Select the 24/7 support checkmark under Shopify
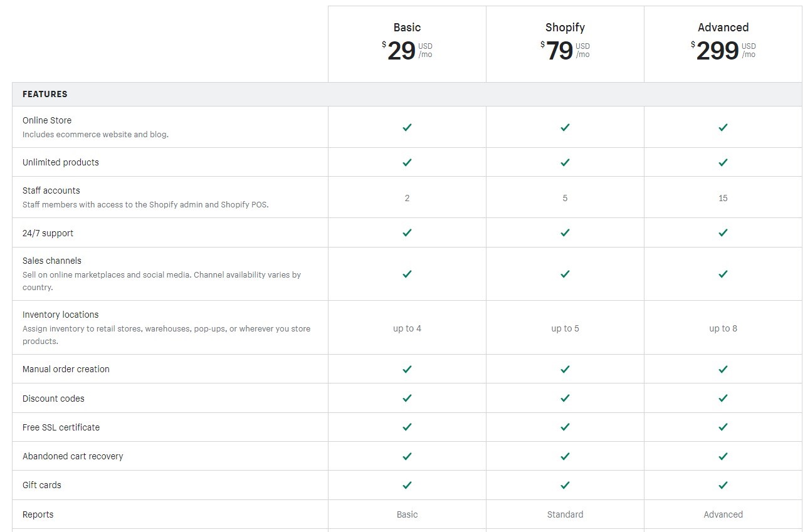Screen dimensions: 810x532 pos(565,232)
